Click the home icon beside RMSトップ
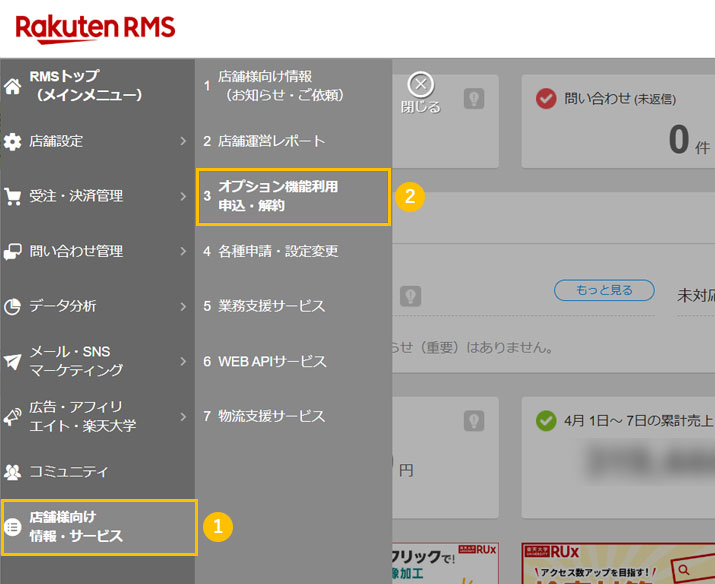Screen dimensions: 715x584 (x=13, y=86)
